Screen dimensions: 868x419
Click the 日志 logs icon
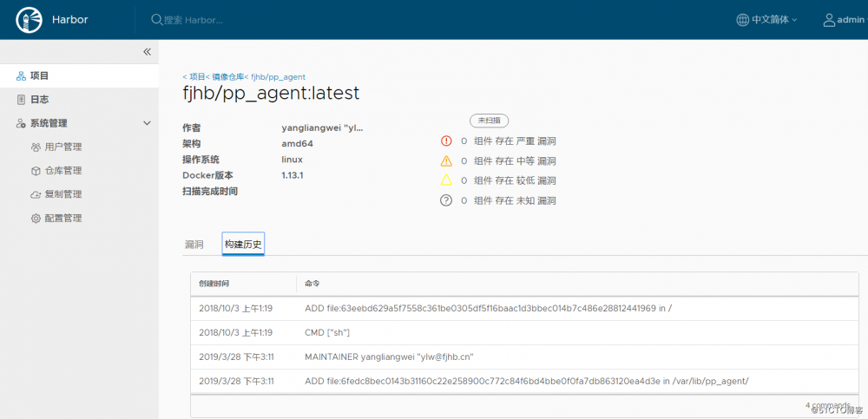(21, 100)
